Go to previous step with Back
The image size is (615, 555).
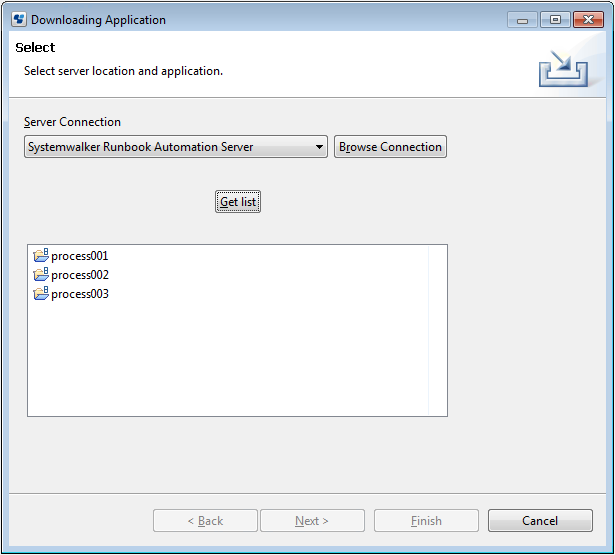tap(205, 520)
